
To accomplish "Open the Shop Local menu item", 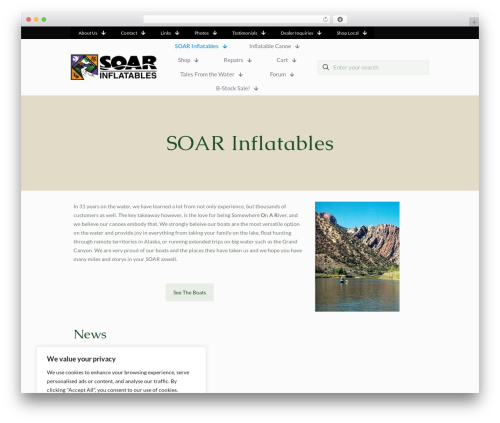I will (x=347, y=33).
